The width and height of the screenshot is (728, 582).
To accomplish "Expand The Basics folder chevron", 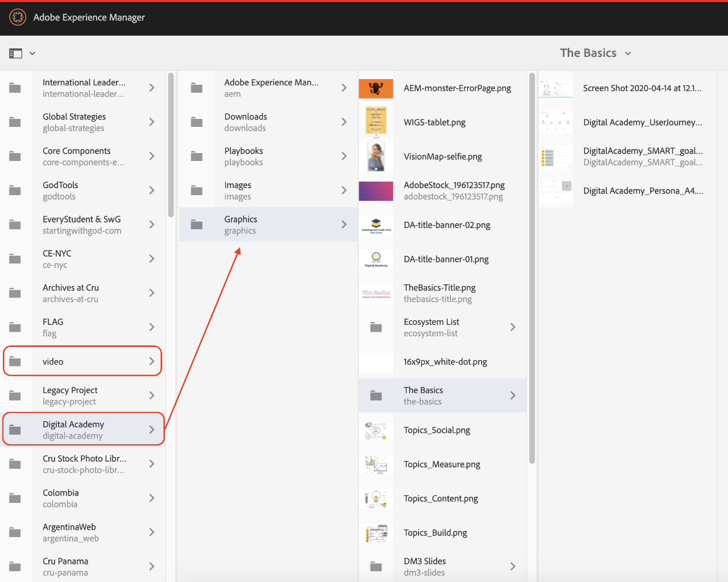I will point(513,395).
